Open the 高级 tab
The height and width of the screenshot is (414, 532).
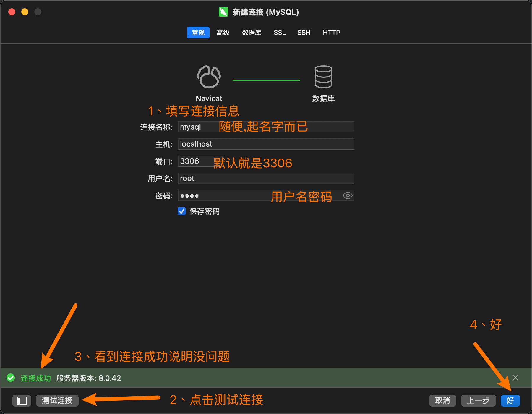[x=223, y=33]
